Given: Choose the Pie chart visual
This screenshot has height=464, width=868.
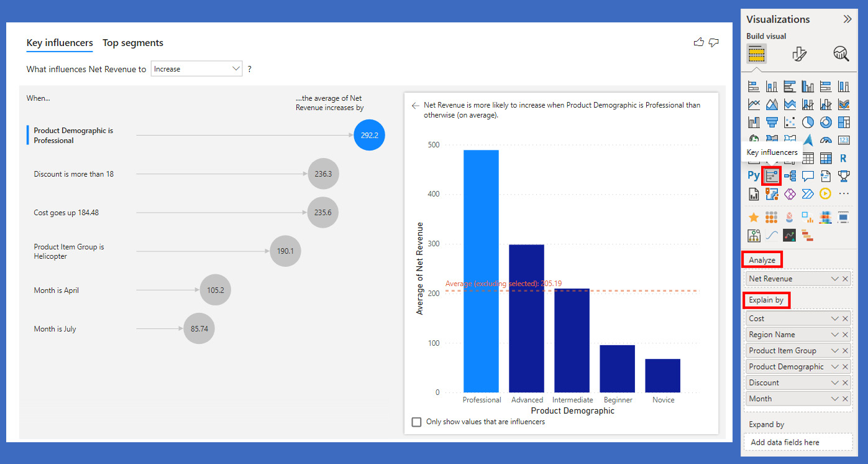Looking at the screenshot, I should 808,122.
